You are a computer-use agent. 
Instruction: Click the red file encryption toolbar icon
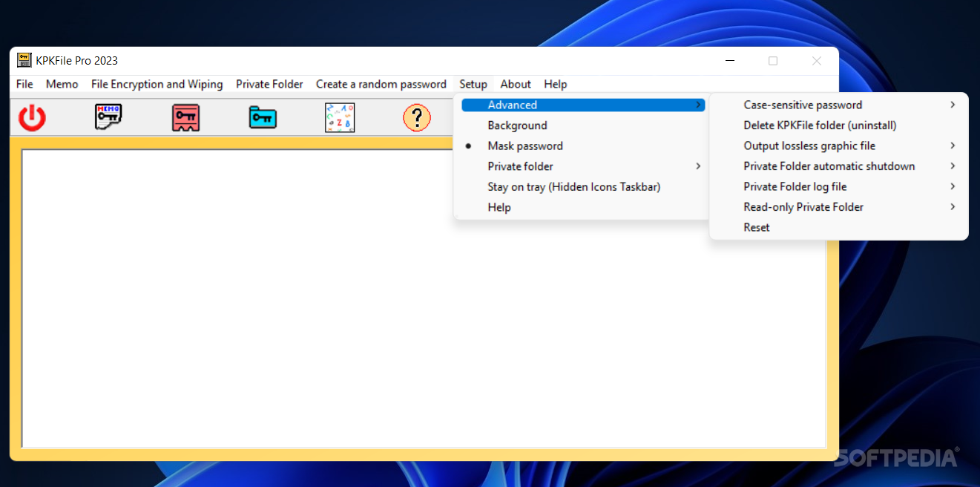[x=185, y=117]
